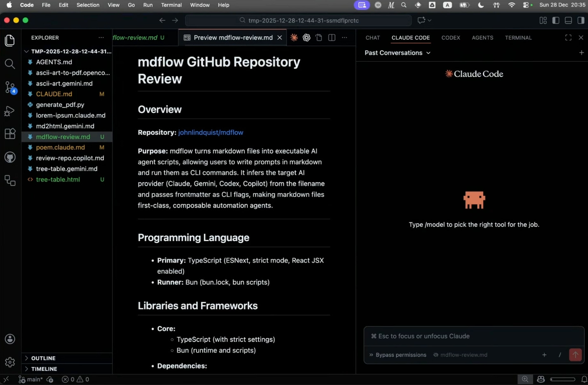Open the chat dropdown in title bar

point(424,20)
